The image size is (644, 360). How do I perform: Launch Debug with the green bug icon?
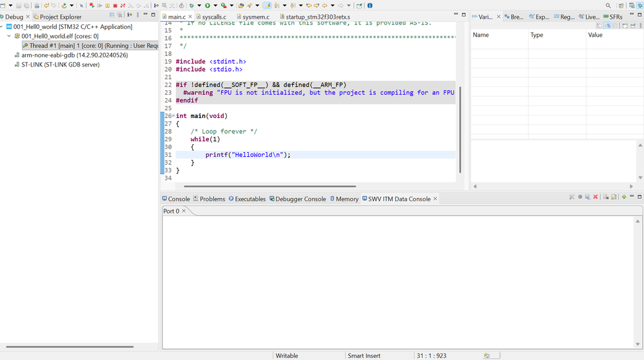[x=191, y=6]
